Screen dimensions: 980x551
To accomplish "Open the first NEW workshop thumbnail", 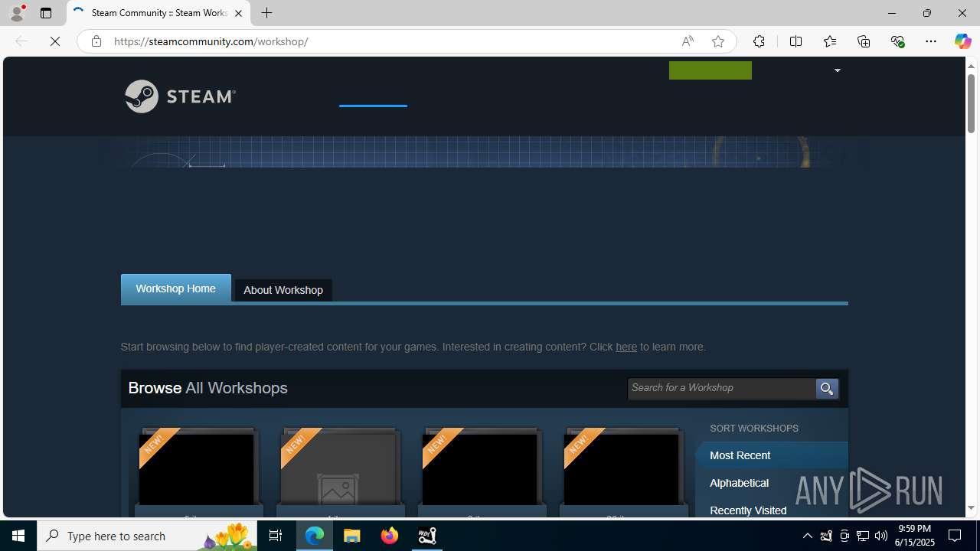I will 198,468.
